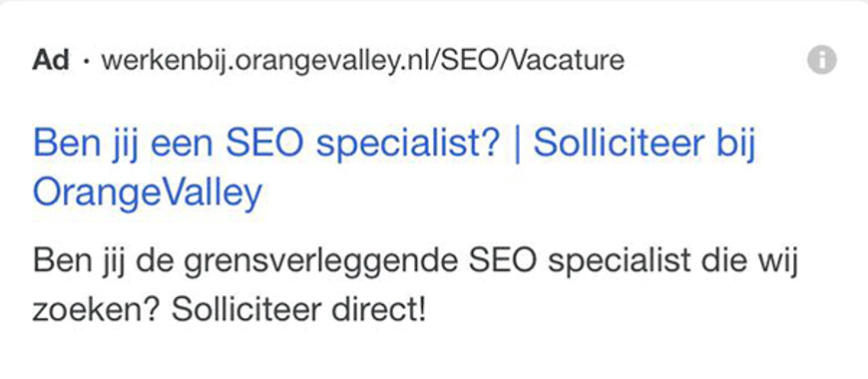Click the blue "OrangeValley" headline word
868x379 pixels.
click(148, 193)
